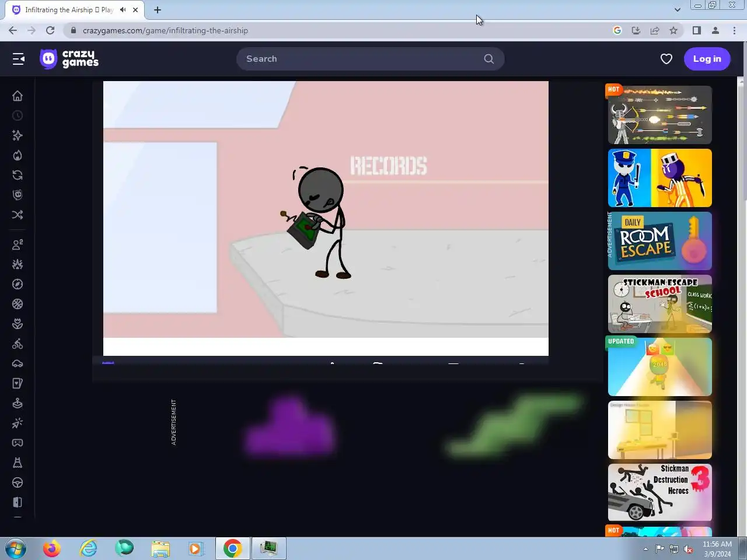The image size is (747, 560).
Task: Go forward in browser history
Action: coord(32,30)
